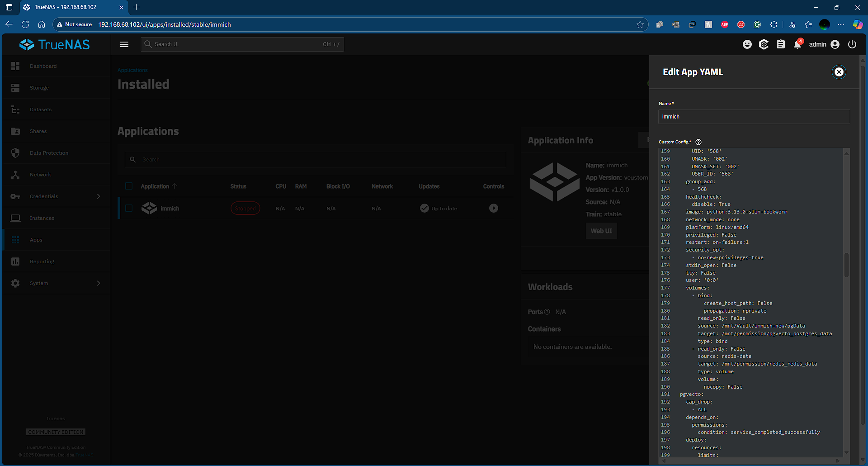This screenshot has height=466, width=868.
Task: Focus the Search UI field
Action: coord(242,44)
